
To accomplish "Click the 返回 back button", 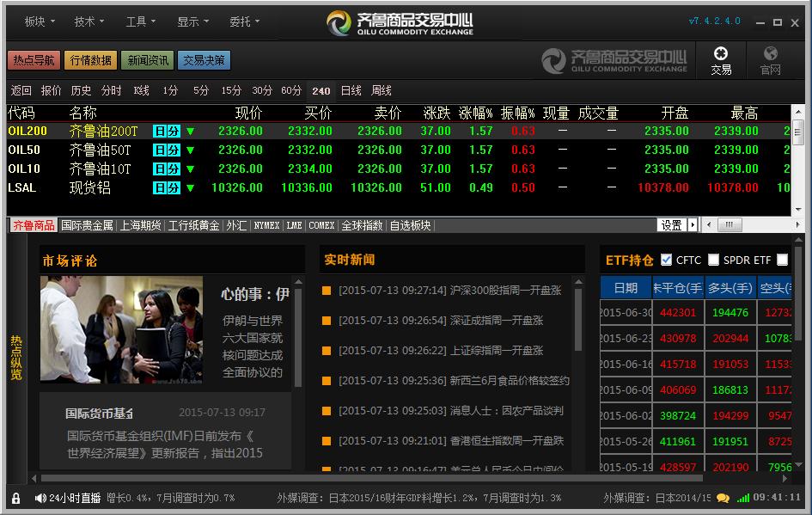I will pos(21,89).
